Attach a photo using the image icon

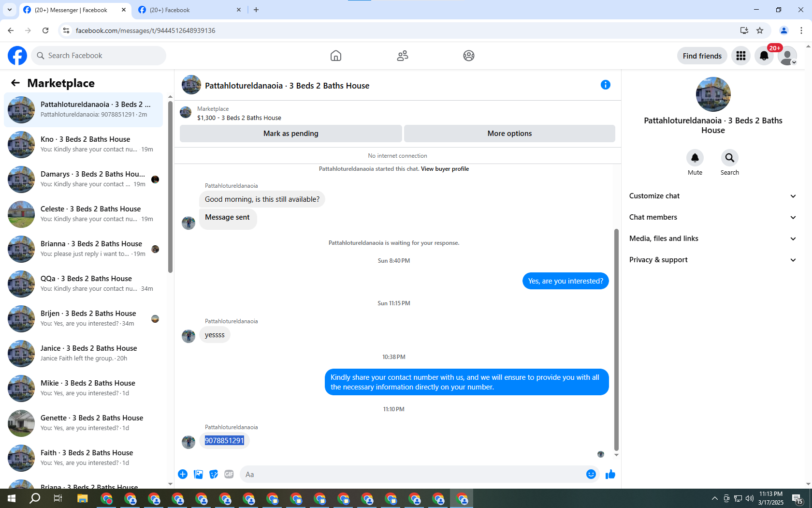pyautogui.click(x=198, y=474)
